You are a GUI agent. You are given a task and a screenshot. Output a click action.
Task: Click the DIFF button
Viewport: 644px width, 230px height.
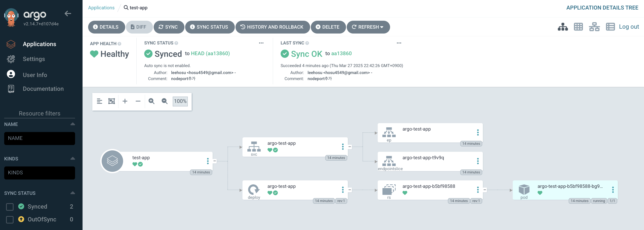tap(139, 27)
